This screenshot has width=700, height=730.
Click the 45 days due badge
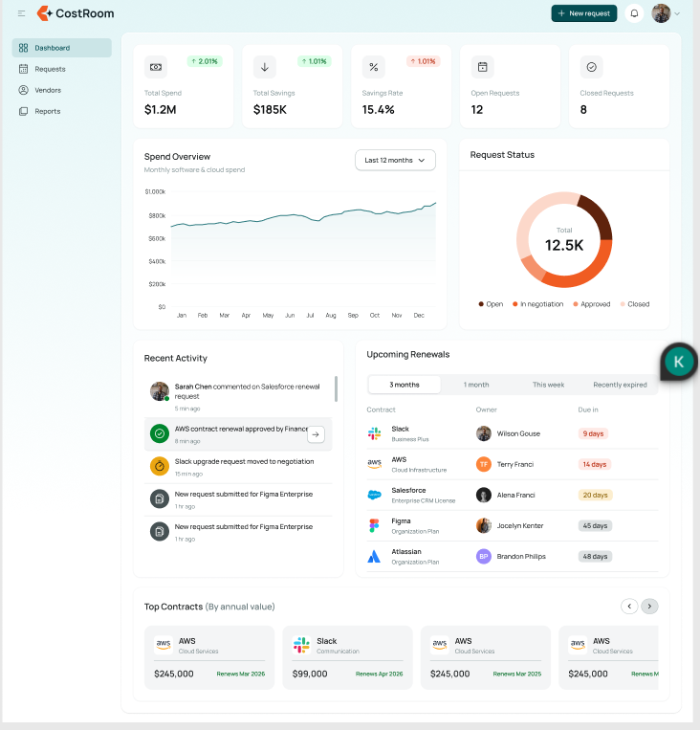click(x=595, y=526)
